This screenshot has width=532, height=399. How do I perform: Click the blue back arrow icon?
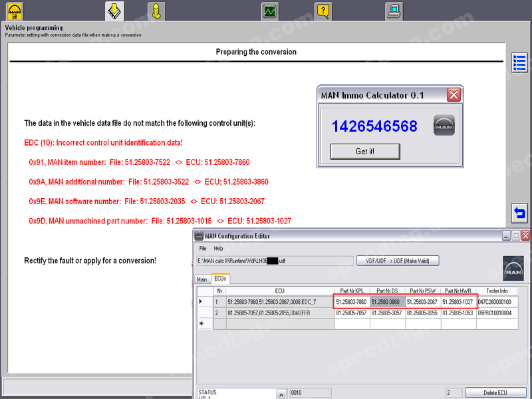tap(519, 212)
